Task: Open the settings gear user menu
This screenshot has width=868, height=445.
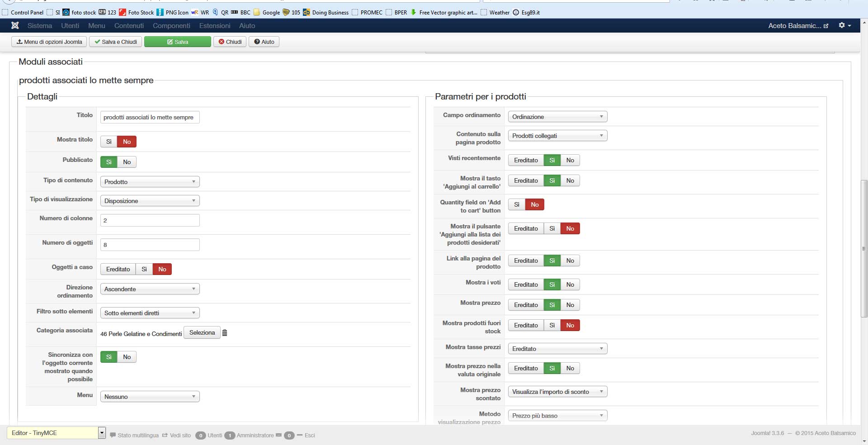Action: (844, 26)
